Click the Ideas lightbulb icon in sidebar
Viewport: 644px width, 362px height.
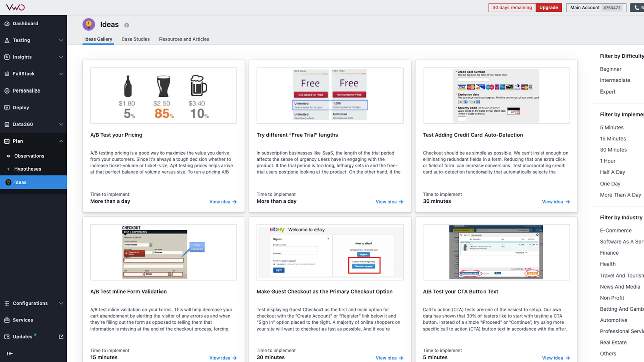(x=8, y=183)
